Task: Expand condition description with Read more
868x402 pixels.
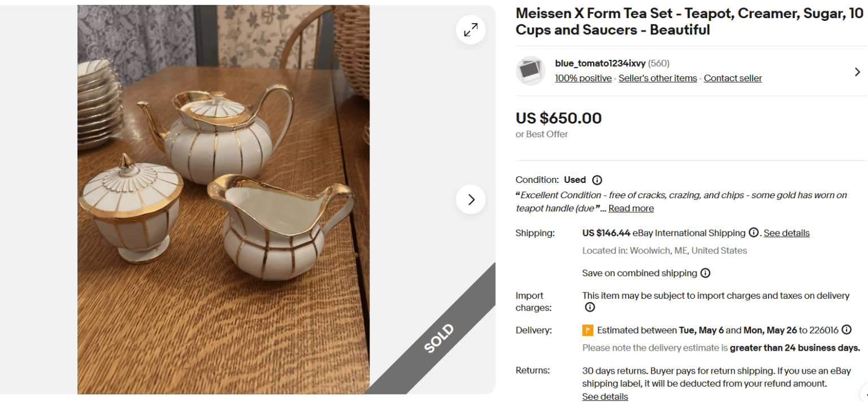Action: click(631, 208)
